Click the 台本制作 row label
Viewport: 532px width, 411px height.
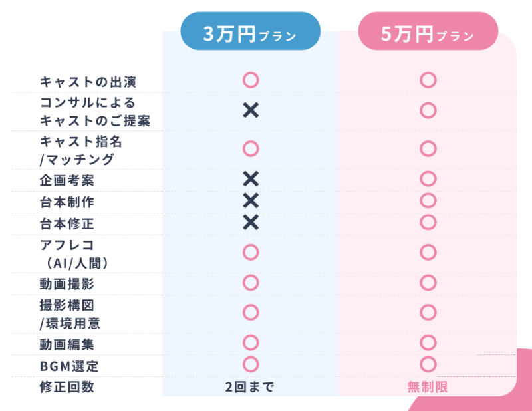coord(67,202)
